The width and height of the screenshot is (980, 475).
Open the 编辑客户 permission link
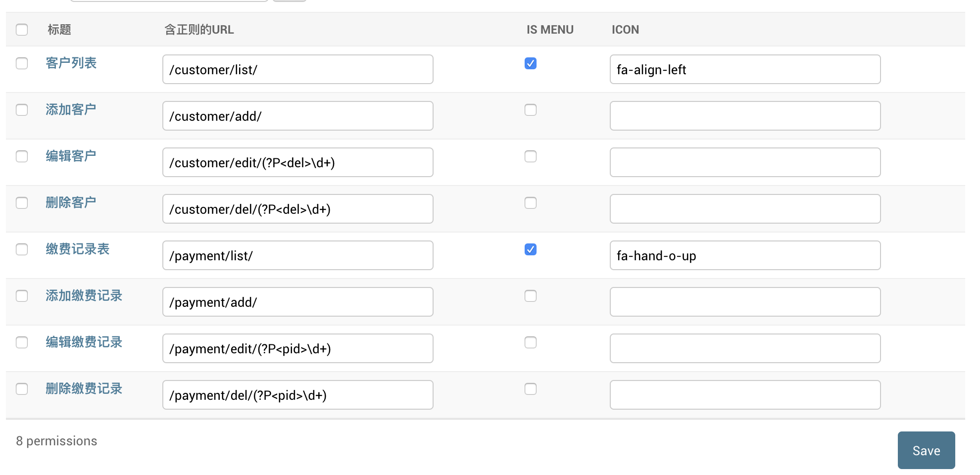coord(71,156)
